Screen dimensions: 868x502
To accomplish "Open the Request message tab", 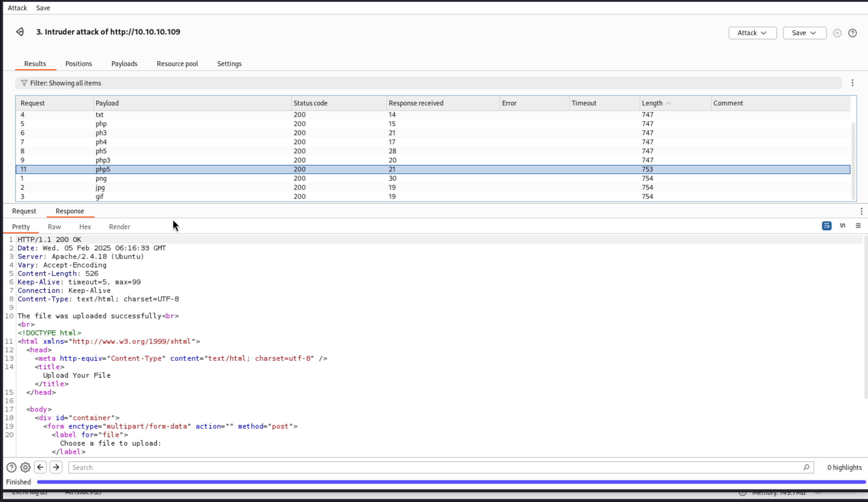I will tap(24, 211).
